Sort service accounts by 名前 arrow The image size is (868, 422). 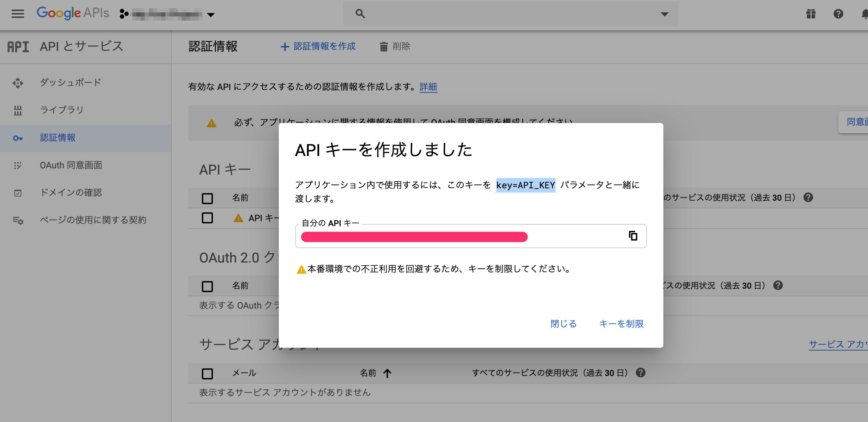(387, 373)
